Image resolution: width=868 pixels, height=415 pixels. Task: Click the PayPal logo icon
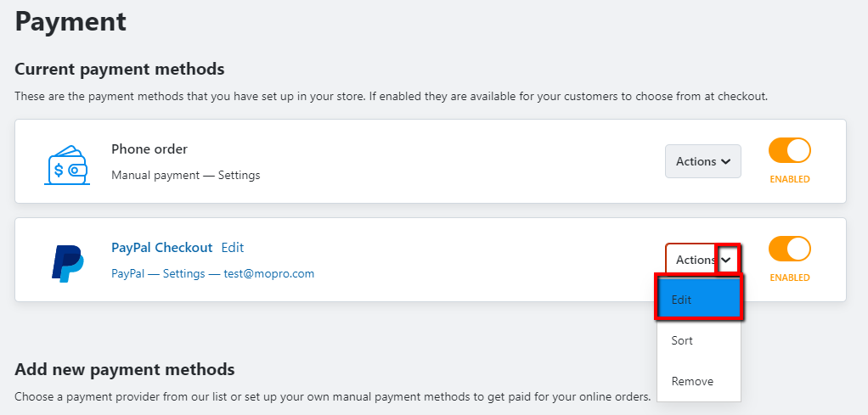pos(68,263)
